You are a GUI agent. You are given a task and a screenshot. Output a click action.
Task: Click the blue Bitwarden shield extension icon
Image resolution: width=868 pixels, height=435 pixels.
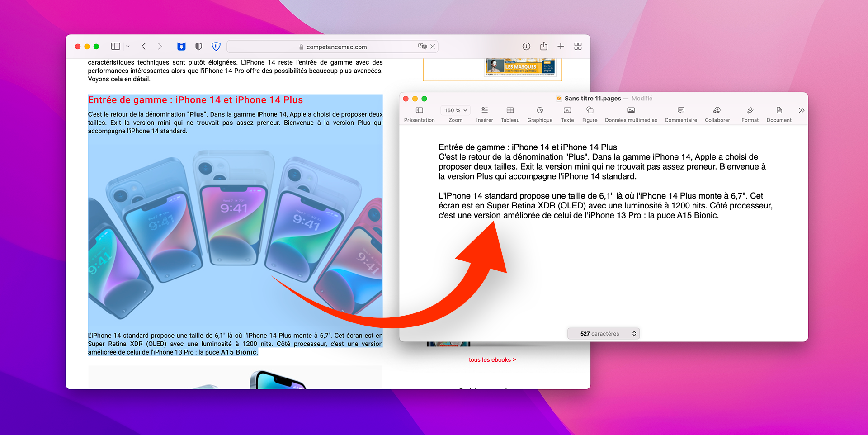click(x=181, y=46)
